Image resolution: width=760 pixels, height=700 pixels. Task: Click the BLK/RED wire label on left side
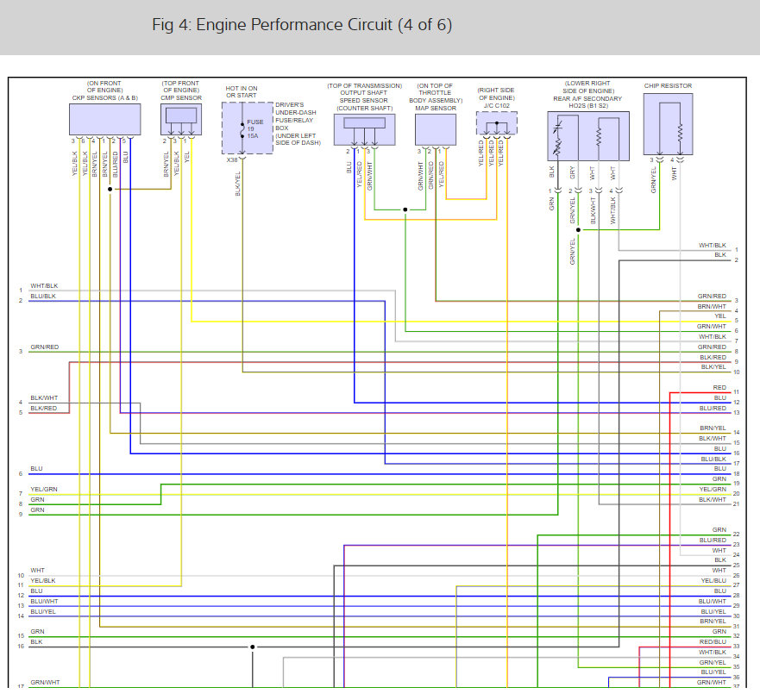click(43, 408)
